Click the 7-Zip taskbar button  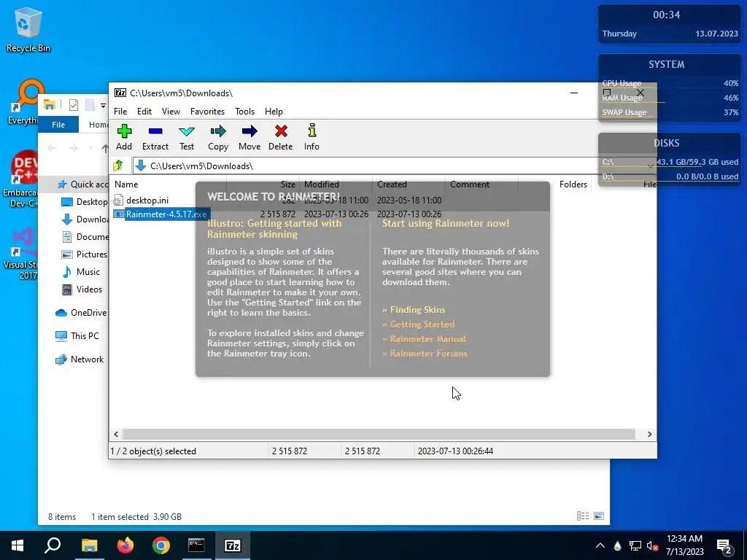(233, 545)
